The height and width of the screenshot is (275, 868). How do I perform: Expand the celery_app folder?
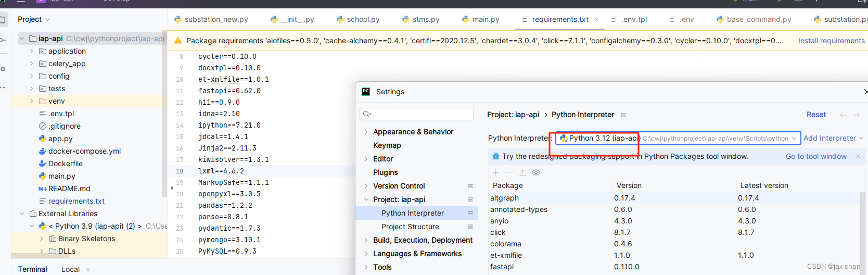click(32, 64)
